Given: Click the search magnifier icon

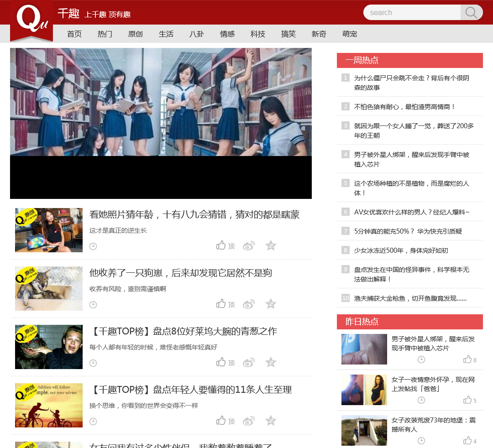Looking at the screenshot, I should click(471, 13).
